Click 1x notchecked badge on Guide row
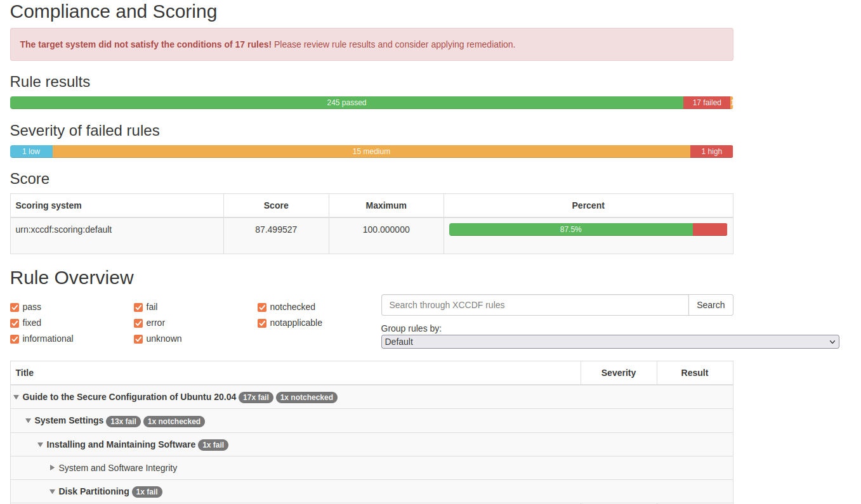Screen dimensions: 861x504 tap(306, 397)
